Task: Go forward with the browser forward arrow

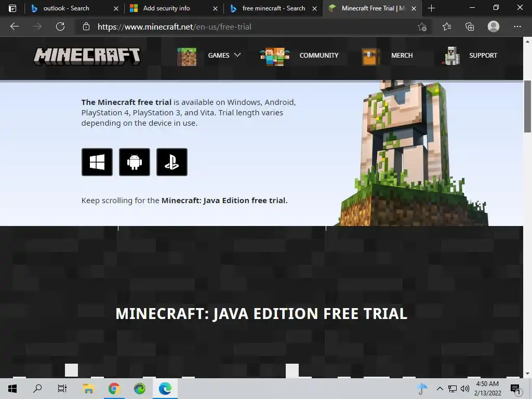Action: [37, 26]
